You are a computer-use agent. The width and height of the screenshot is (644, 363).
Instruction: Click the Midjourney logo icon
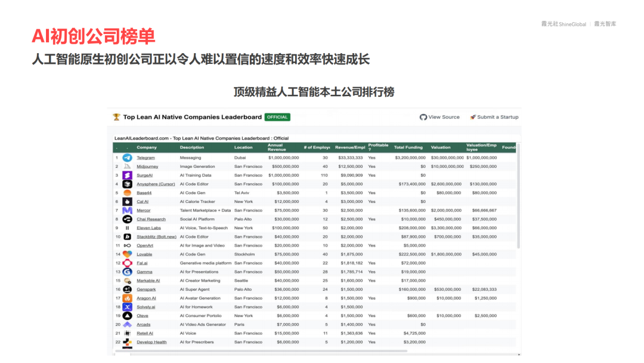(x=128, y=167)
